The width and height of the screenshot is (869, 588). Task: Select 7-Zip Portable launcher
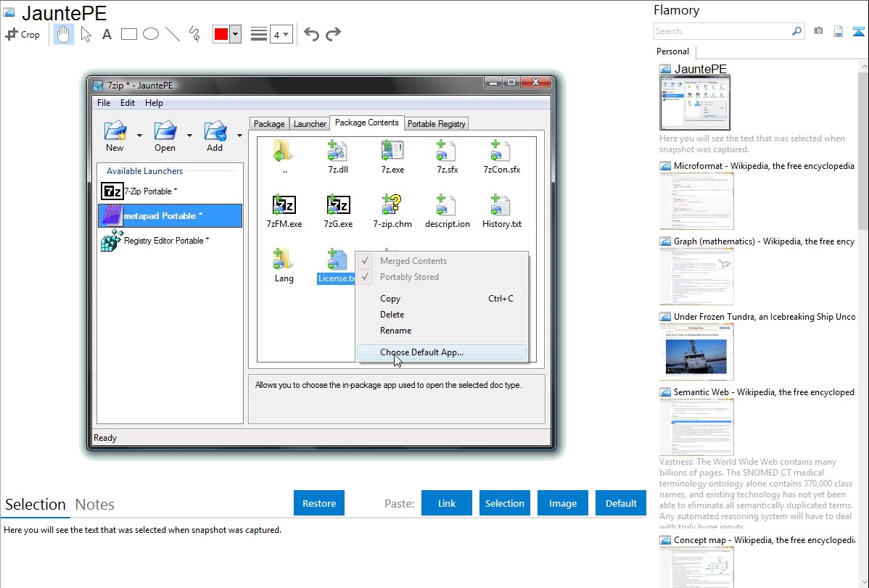(x=170, y=191)
